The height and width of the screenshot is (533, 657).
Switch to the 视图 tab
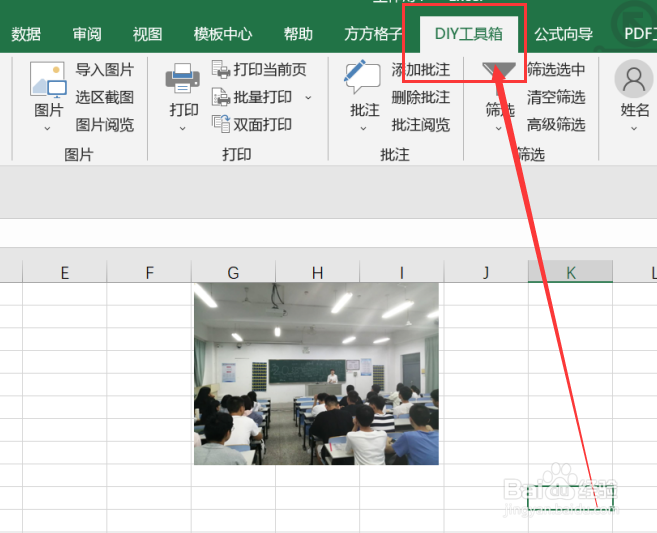[147, 34]
